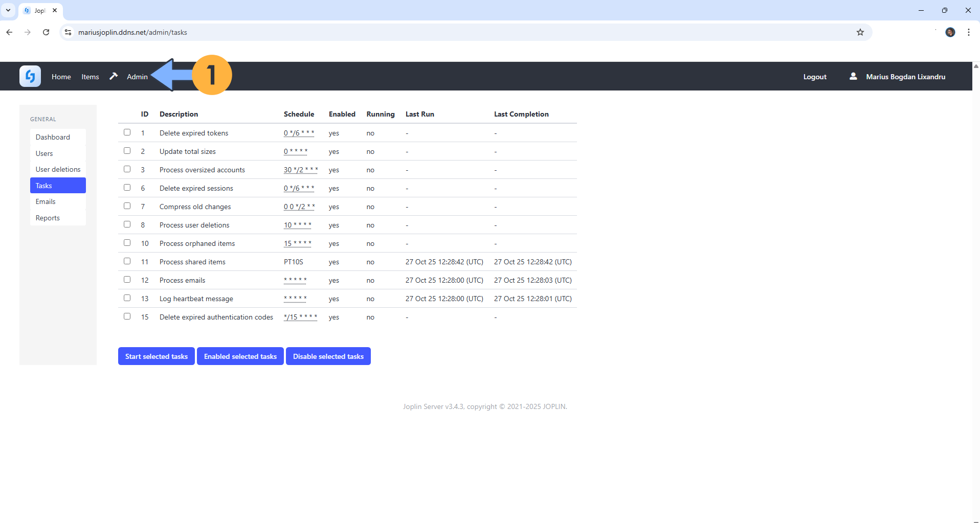This screenshot has height=523, width=980.
Task: Check the Compress old changes task
Action: tap(127, 206)
